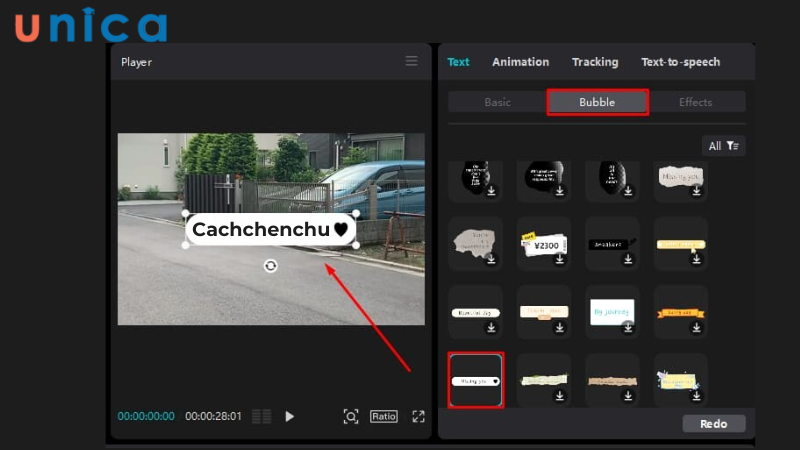This screenshot has width=800, height=450.
Task: Open the zoom-to-fit preview icon
Action: [x=351, y=416]
